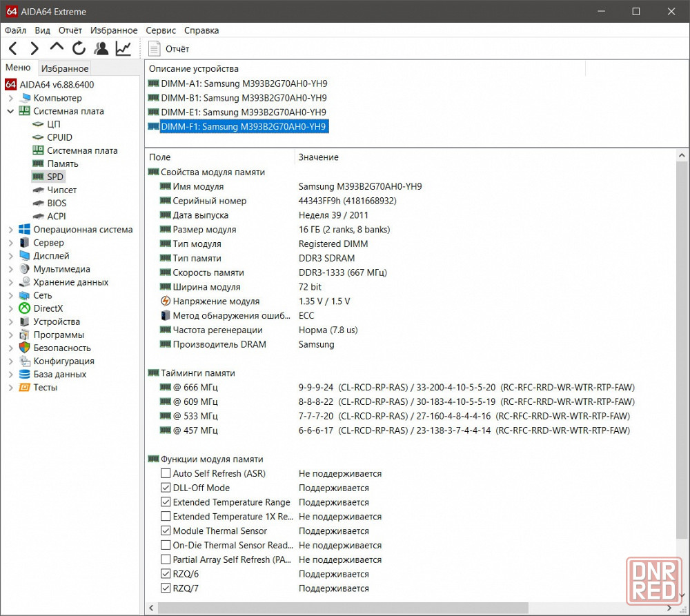
Task: Open the graph chart toolbar icon
Action: point(124,48)
